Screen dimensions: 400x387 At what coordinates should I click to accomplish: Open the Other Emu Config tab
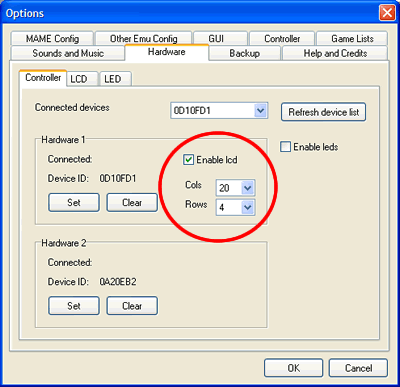coord(144,39)
